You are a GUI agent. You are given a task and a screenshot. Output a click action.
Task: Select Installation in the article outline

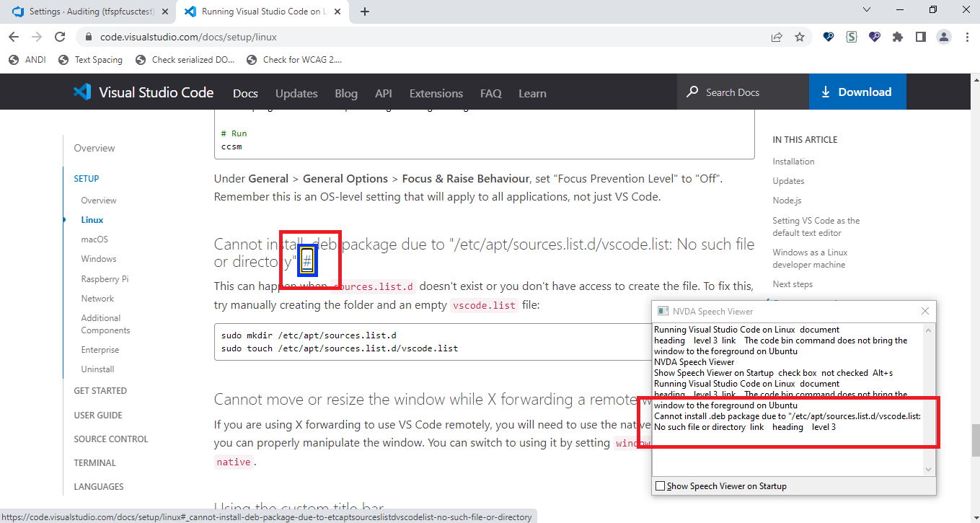(x=793, y=161)
